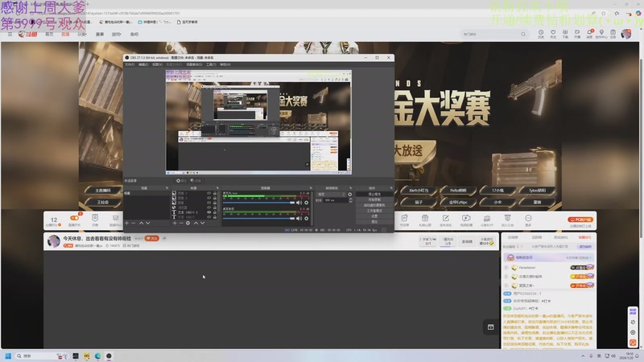Image resolution: width=644 pixels, height=362 pixels.
Task: Remove the selected source in OBS
Action: coord(181,223)
